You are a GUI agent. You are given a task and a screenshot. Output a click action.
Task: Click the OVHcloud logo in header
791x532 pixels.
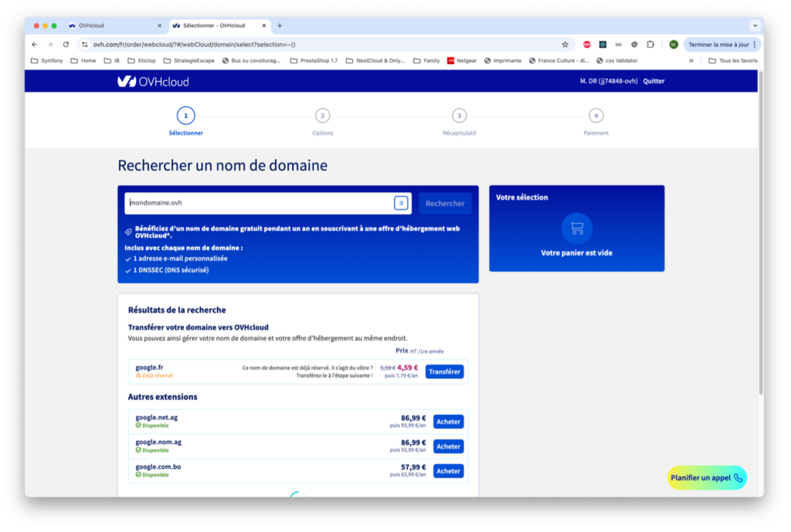(x=153, y=82)
